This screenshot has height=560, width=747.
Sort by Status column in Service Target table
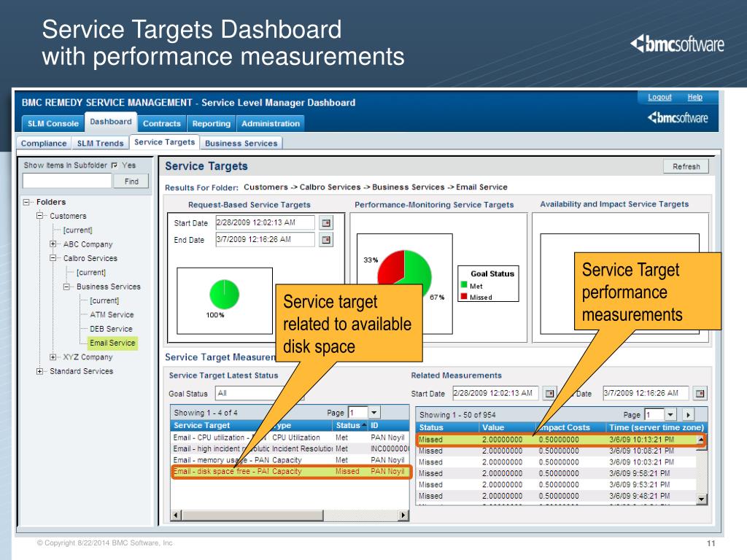[351, 425]
